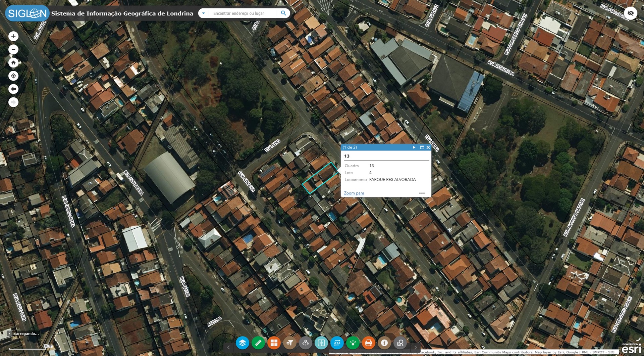This screenshot has height=356, width=644.
Task: Close the lot info popup
Action: pos(428,147)
